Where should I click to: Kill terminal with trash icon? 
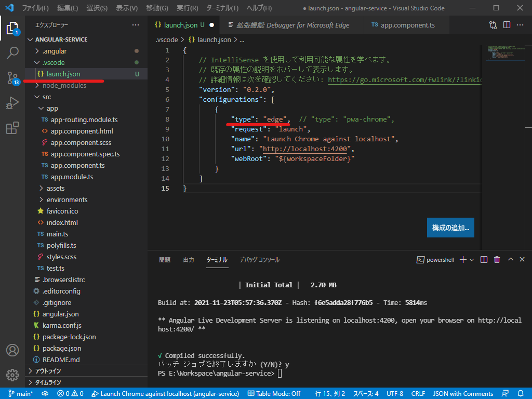point(497,260)
